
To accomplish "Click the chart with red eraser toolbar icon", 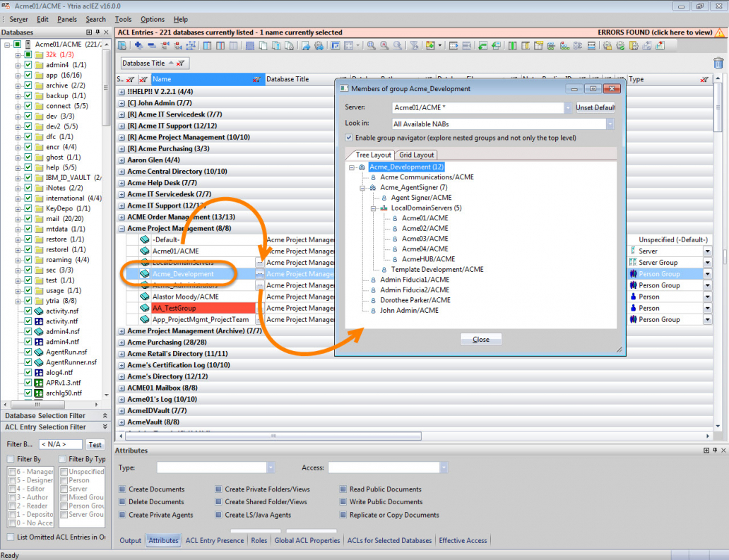I will point(660,45).
